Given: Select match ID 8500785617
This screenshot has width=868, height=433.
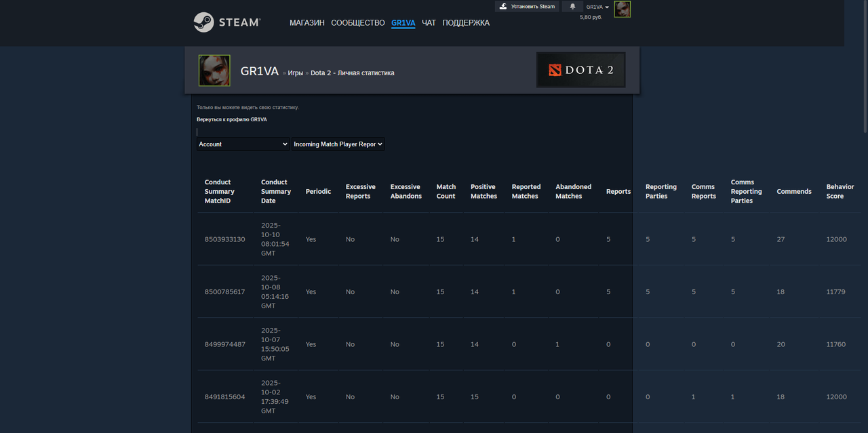Looking at the screenshot, I should click(225, 292).
